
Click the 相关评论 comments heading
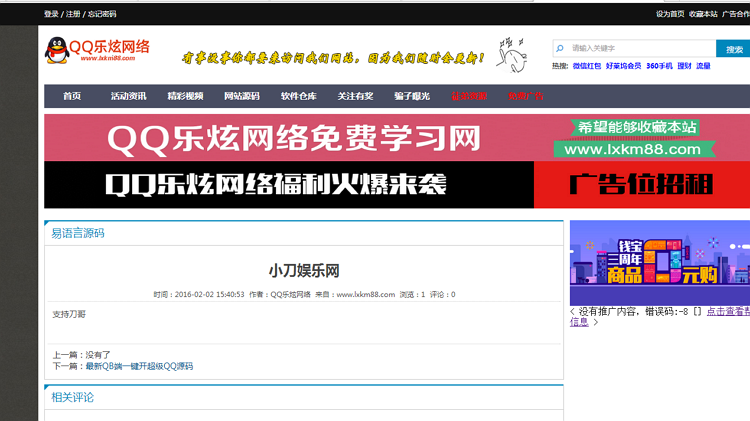(73, 398)
